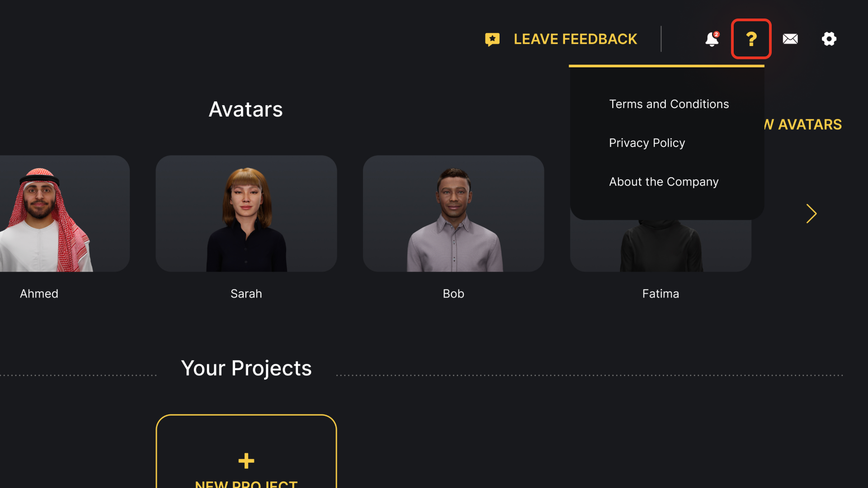Image resolution: width=868 pixels, height=488 pixels.
Task: Click the feedback star chat icon
Action: click(492, 39)
